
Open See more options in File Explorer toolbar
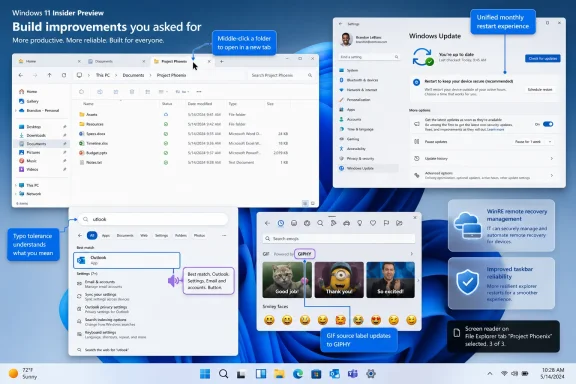click(199, 91)
